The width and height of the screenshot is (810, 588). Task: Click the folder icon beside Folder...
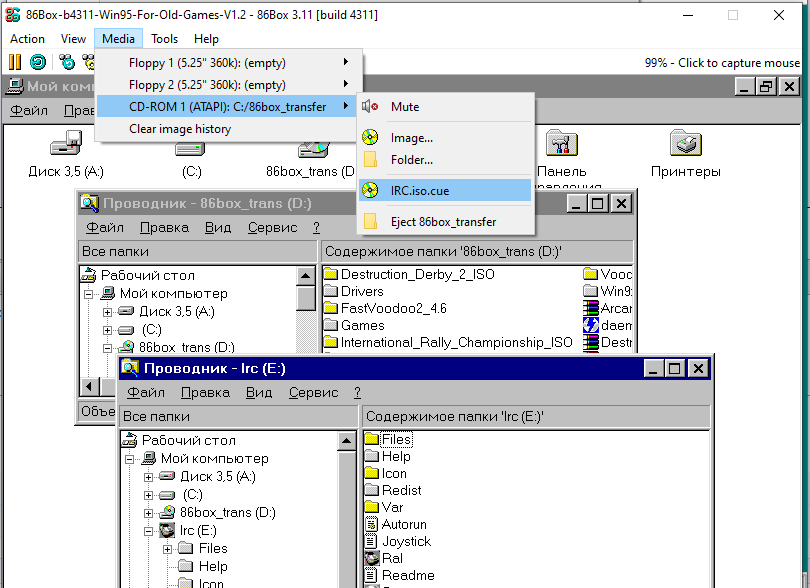(x=370, y=160)
